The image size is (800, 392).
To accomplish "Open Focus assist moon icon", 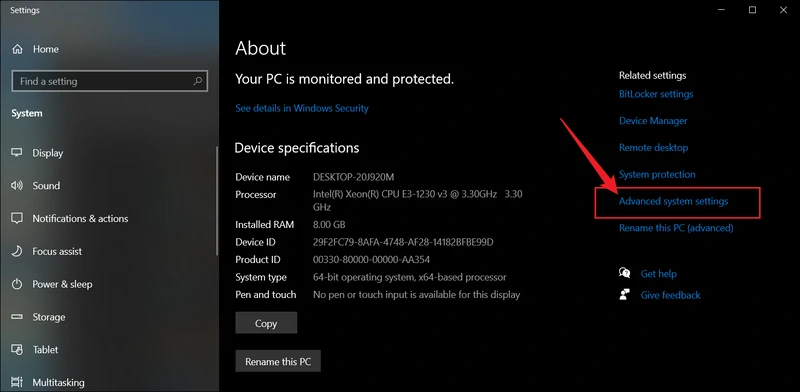I will (17, 251).
